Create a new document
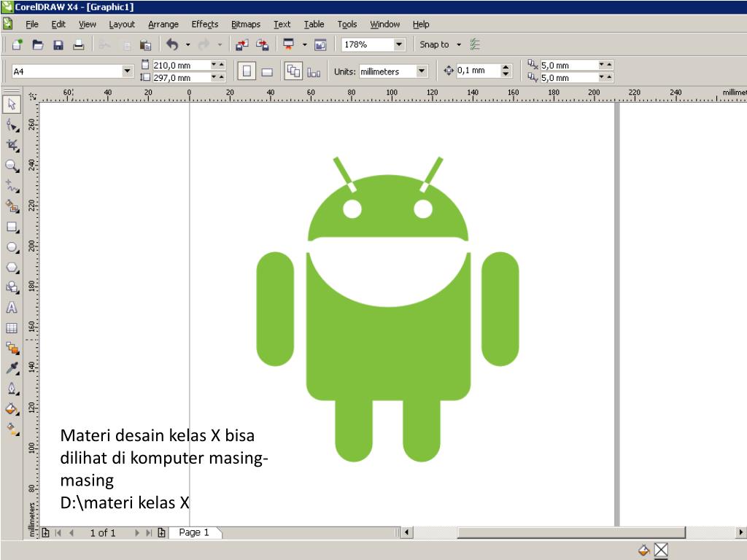This screenshot has height=560, width=747. pyautogui.click(x=18, y=44)
